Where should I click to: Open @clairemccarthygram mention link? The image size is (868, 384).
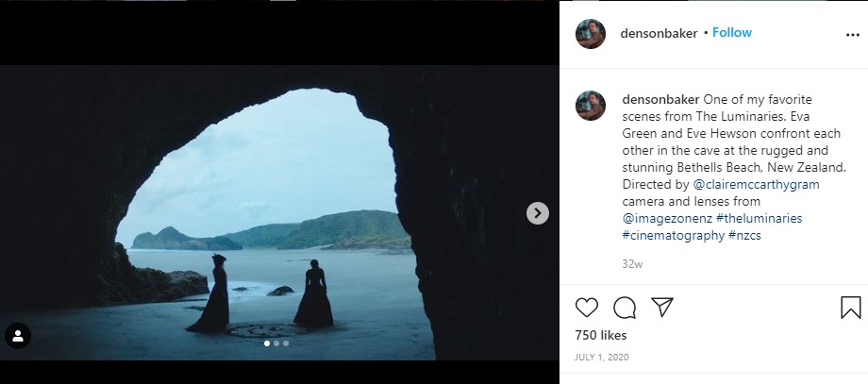click(x=743, y=185)
